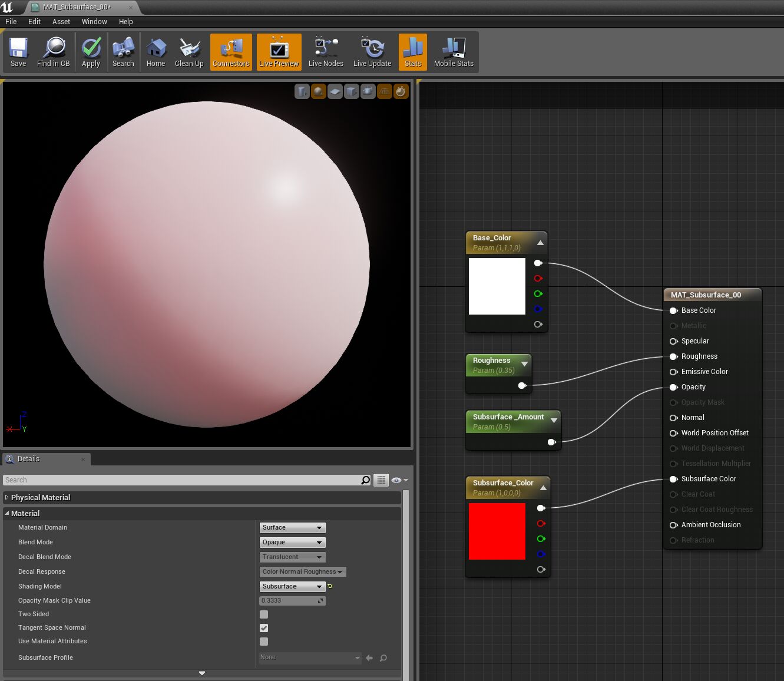
Task: Click the Clean Up toolbar icon
Action: pos(189,52)
